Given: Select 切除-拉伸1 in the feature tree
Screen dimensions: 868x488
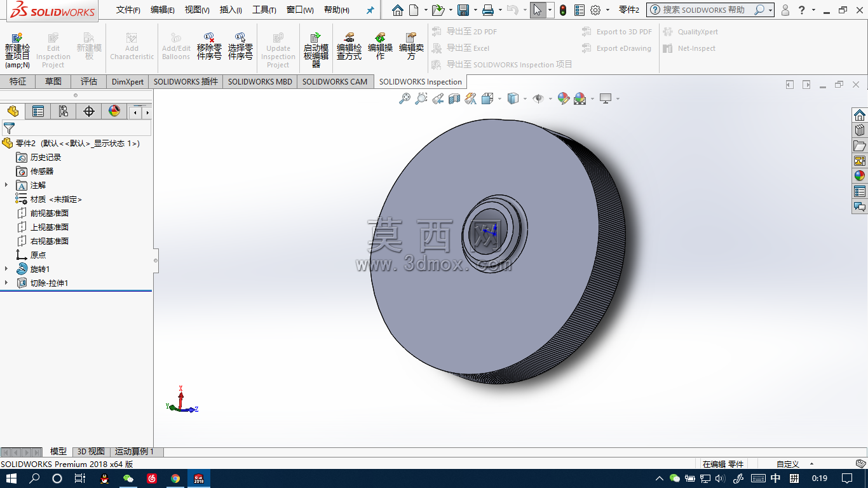Looking at the screenshot, I should point(49,283).
